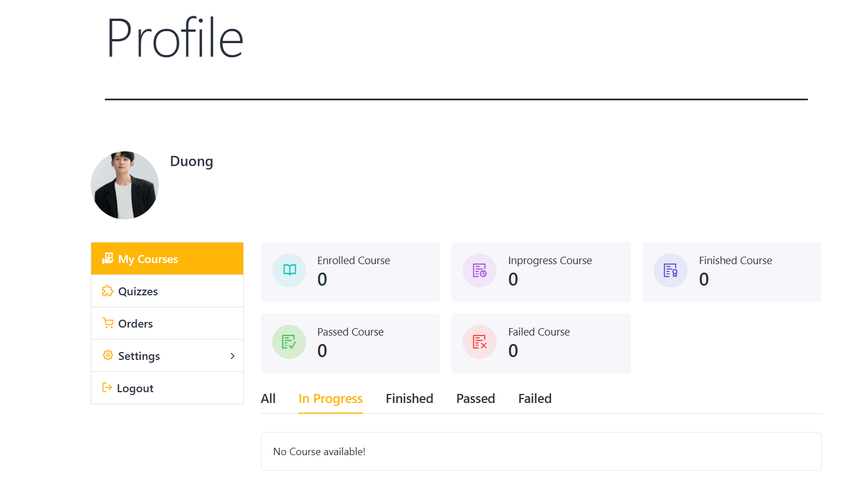Click the Enrolled Course book icon
This screenshot has width=868, height=488.
point(289,270)
